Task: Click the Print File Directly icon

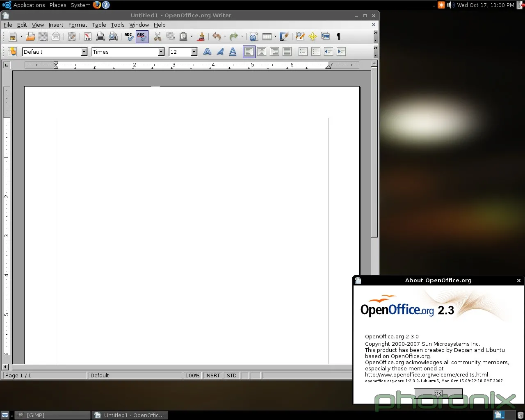Action: click(x=100, y=37)
